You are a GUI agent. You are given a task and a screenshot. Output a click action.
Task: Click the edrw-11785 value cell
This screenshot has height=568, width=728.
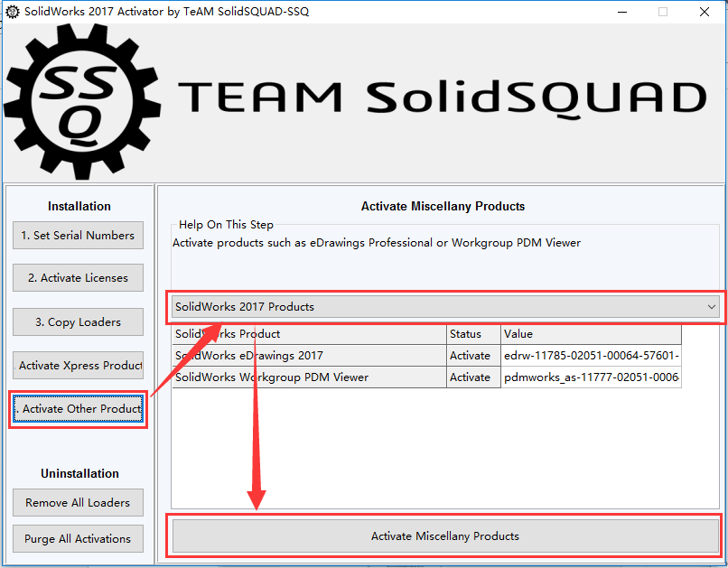tap(591, 356)
